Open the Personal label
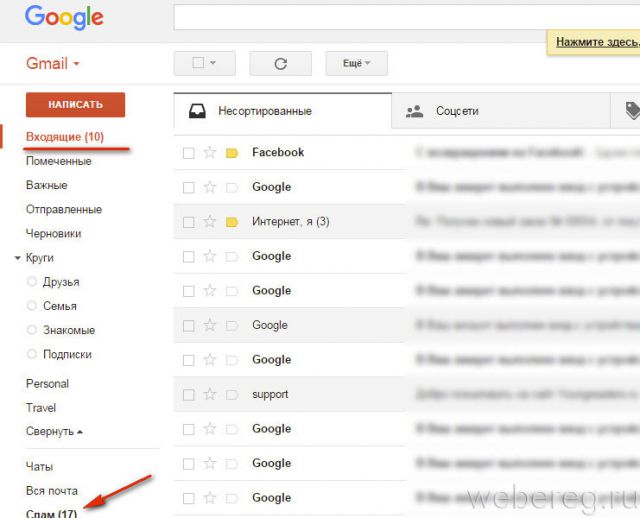This screenshot has width=640, height=518. click(x=47, y=384)
